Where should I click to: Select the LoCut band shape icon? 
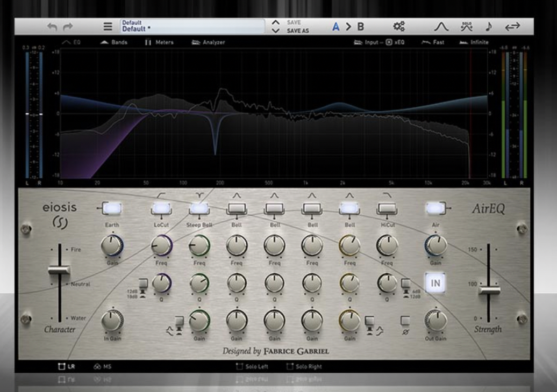point(161,195)
